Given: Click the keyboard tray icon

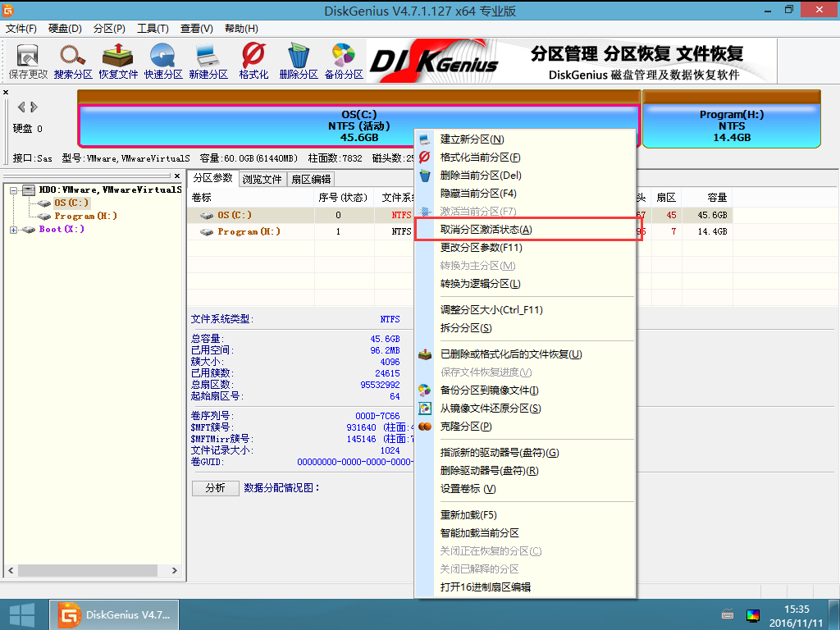Looking at the screenshot, I should (728, 614).
